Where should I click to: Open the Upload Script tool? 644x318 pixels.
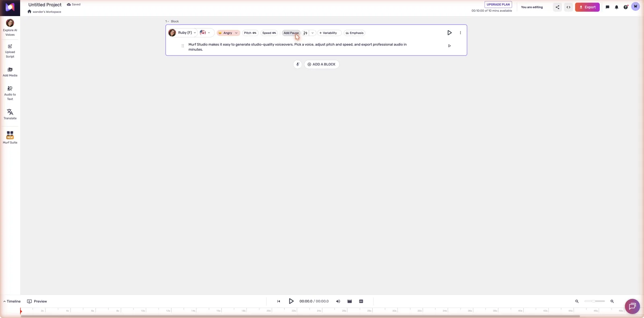[x=10, y=51]
